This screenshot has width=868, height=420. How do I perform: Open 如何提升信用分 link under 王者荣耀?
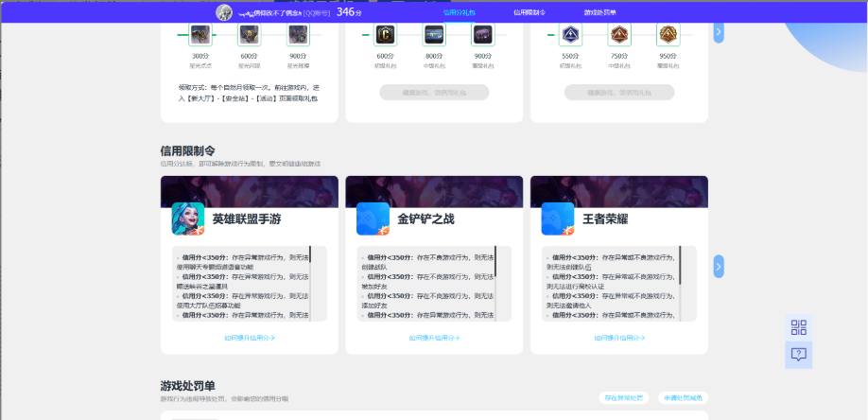(619, 338)
